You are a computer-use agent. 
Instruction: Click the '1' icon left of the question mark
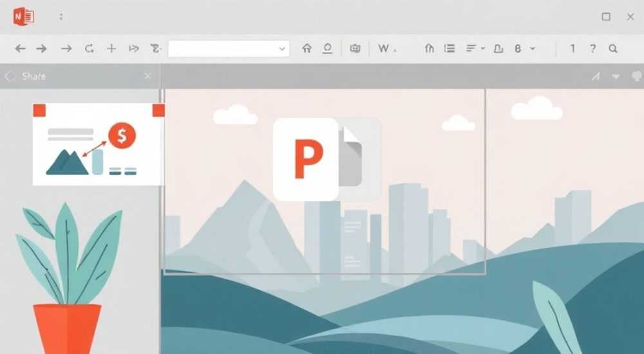coord(573,49)
